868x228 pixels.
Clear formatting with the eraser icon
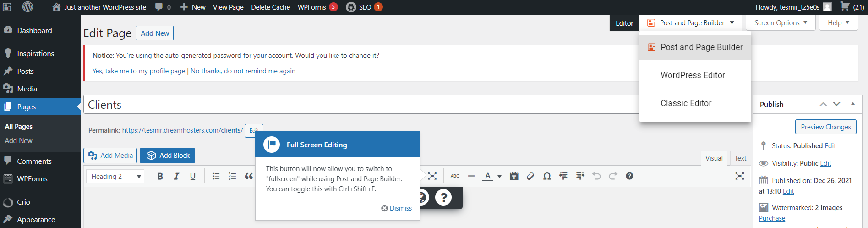[x=530, y=176]
